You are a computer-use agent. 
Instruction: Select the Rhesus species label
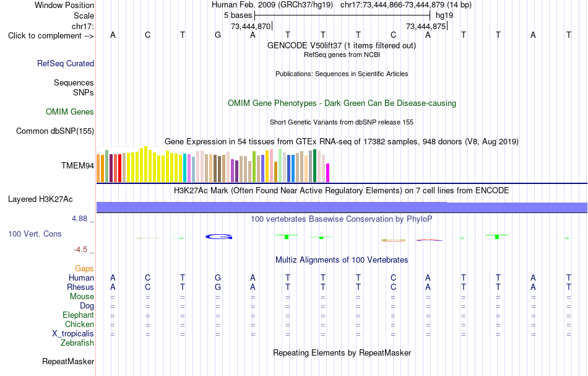pyautogui.click(x=80, y=287)
